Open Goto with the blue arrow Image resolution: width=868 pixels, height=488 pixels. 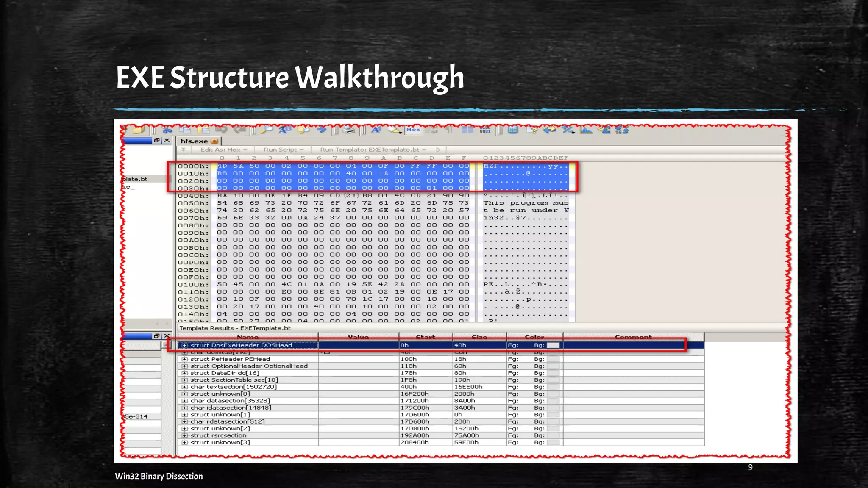[321, 130]
